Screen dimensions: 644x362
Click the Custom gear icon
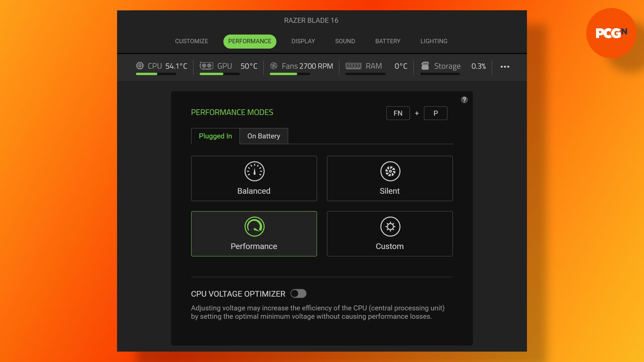(x=390, y=227)
